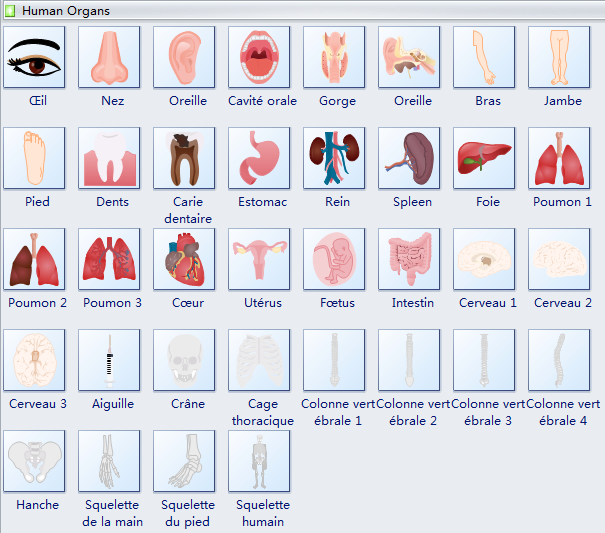Select the Fœtus shape
Screen dimensions: 605x533
334,259
